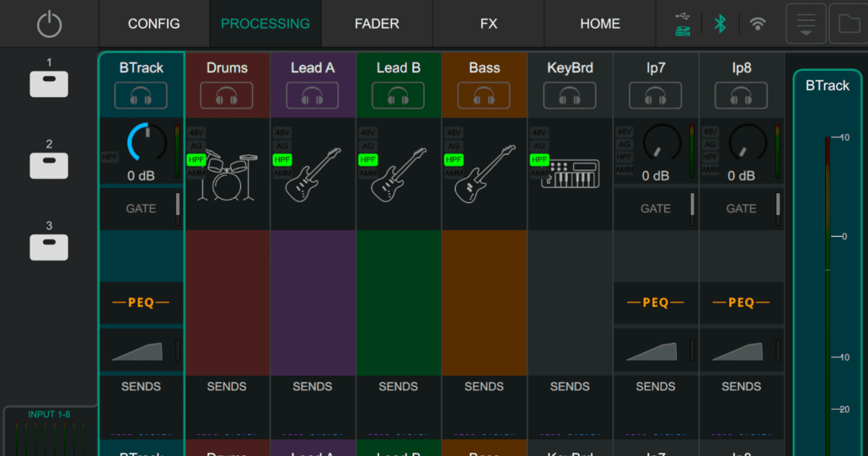Viewport: 868px width, 456px height.
Task: Open SENDS on the KeyBrd channel
Action: 569,387
